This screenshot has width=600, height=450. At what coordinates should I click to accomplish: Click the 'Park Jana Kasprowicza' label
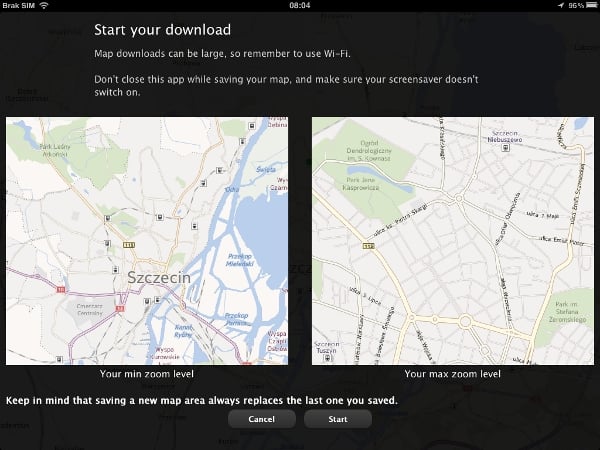pos(361,184)
